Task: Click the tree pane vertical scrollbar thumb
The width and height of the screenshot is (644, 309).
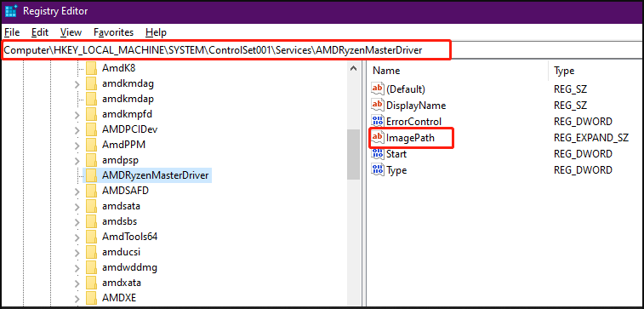Action: coord(353,155)
